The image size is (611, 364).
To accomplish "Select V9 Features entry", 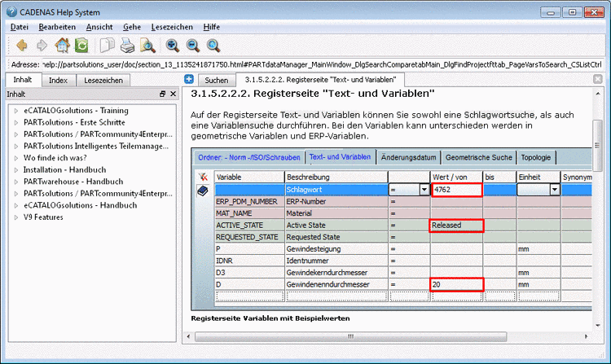I will coord(43,217).
